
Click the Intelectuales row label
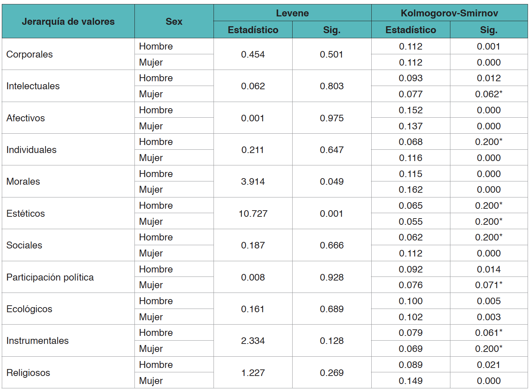pyautogui.click(x=33, y=86)
